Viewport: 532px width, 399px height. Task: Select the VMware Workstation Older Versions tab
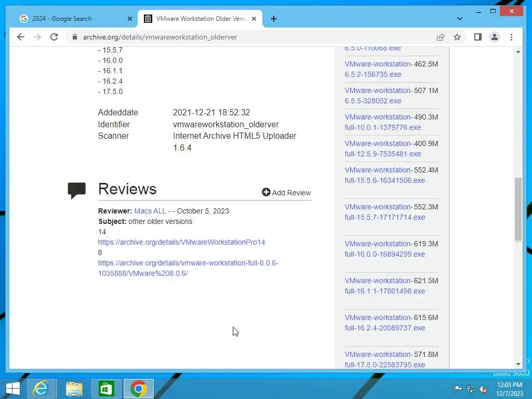tap(199, 19)
